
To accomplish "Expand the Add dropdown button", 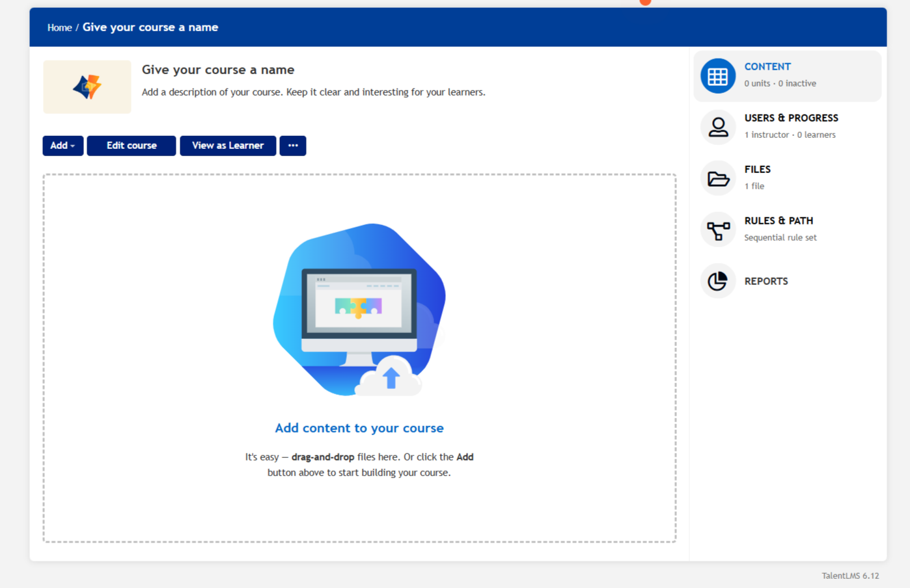I will [x=62, y=146].
